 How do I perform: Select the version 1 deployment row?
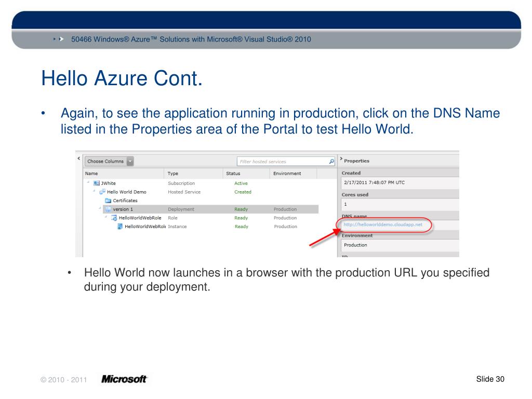[x=210, y=209]
